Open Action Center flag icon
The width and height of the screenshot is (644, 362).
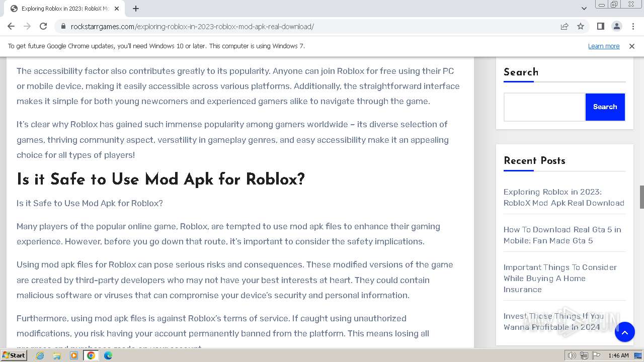pos(595,355)
